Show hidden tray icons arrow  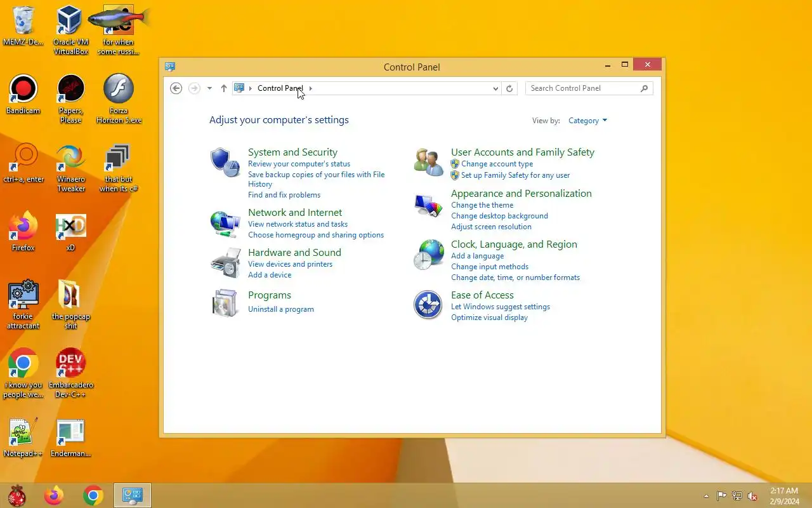706,496
